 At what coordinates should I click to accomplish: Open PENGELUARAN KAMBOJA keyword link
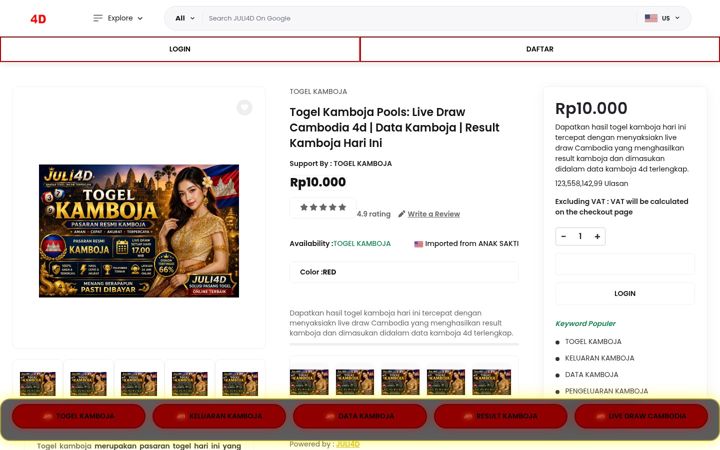[x=606, y=391]
